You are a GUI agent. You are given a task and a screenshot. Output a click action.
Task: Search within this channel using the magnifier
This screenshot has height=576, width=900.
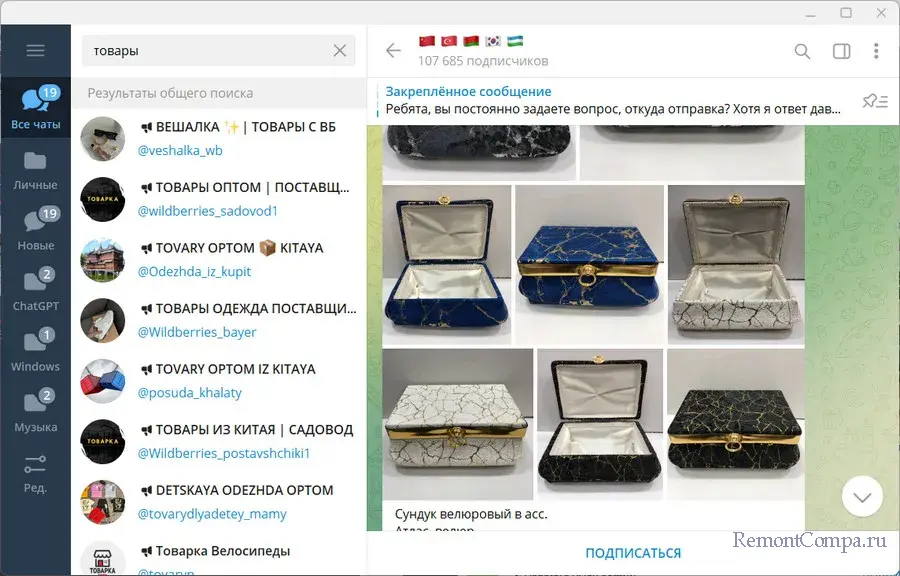point(802,52)
